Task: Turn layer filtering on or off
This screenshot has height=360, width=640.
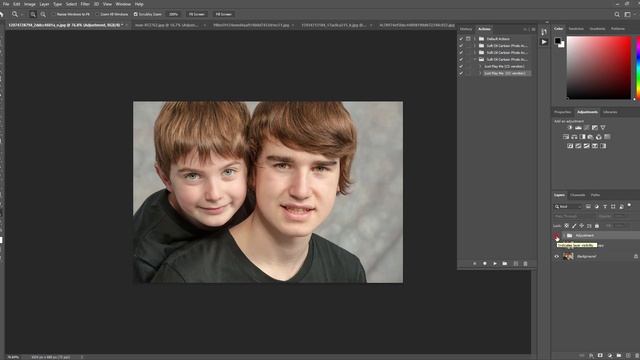Action: 629,205
